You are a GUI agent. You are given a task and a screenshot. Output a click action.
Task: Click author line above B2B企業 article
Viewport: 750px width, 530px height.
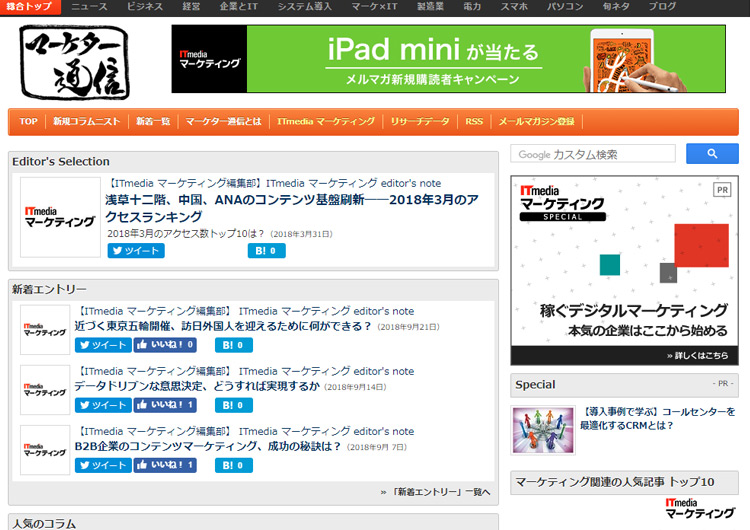click(x=245, y=431)
